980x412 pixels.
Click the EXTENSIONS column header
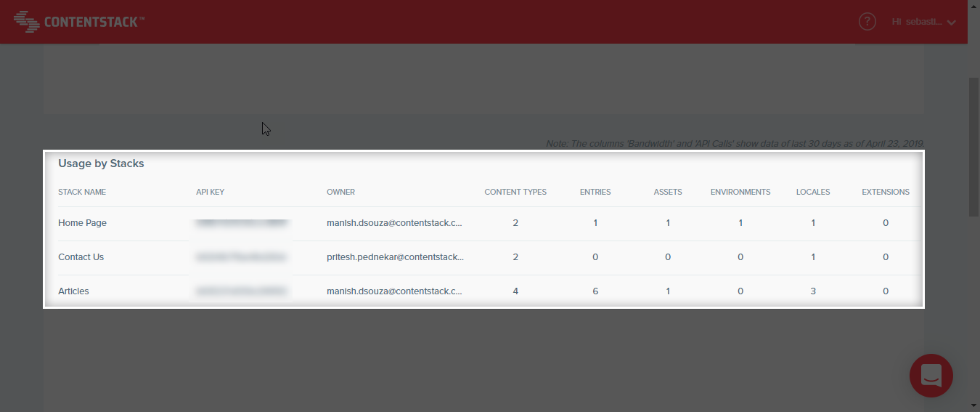[886, 192]
